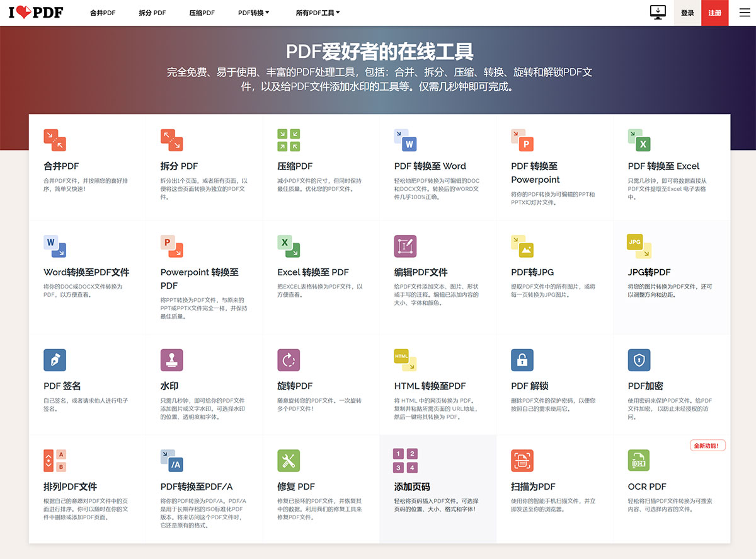Click the OCR PDF tool icon
Image resolution: width=756 pixels, height=559 pixels.
[x=639, y=461]
